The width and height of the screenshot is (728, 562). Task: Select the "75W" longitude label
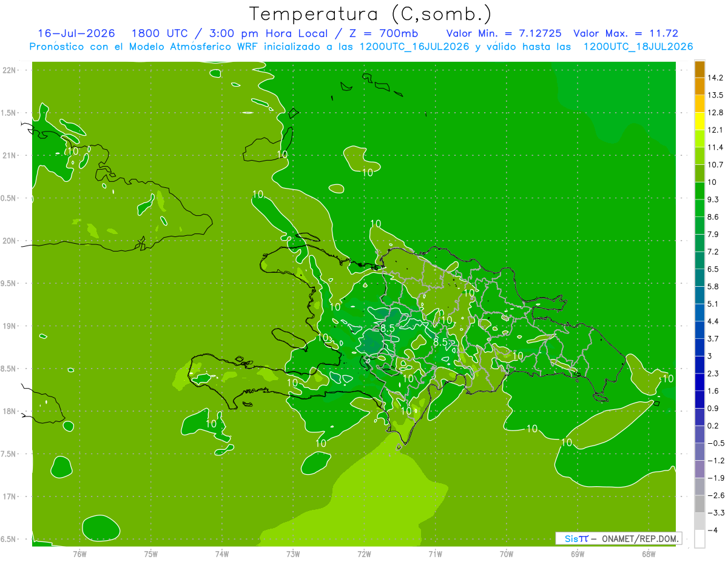[150, 554]
